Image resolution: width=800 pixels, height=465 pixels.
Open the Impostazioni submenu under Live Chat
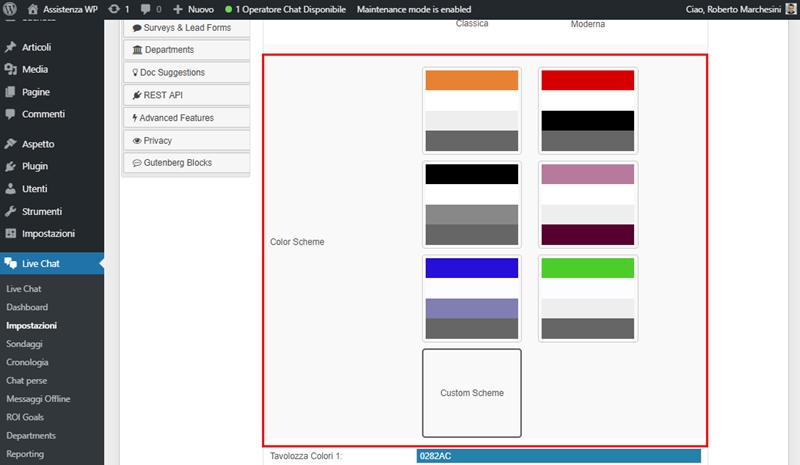pyautogui.click(x=32, y=326)
